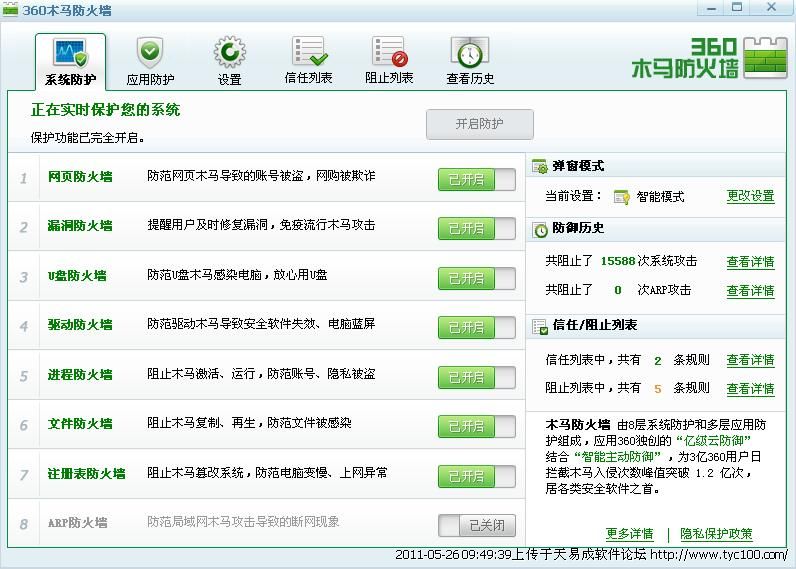View details of system attacks blocked

pos(750,262)
